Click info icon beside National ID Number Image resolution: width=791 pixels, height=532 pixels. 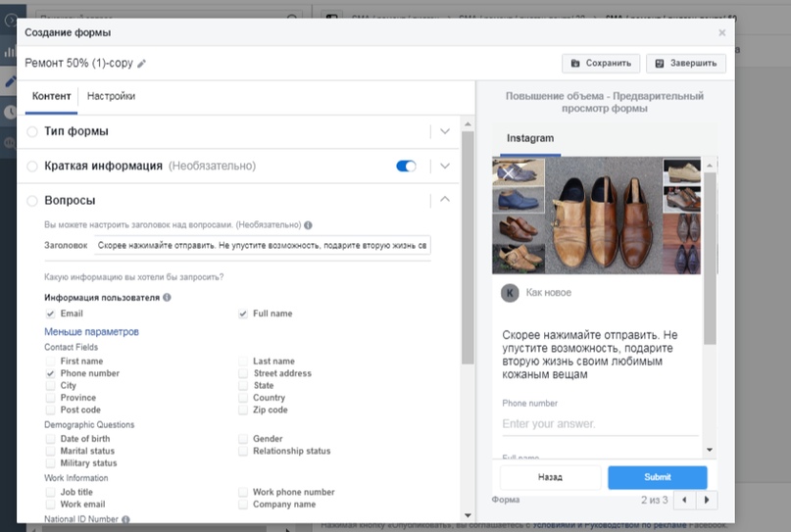pos(125,519)
